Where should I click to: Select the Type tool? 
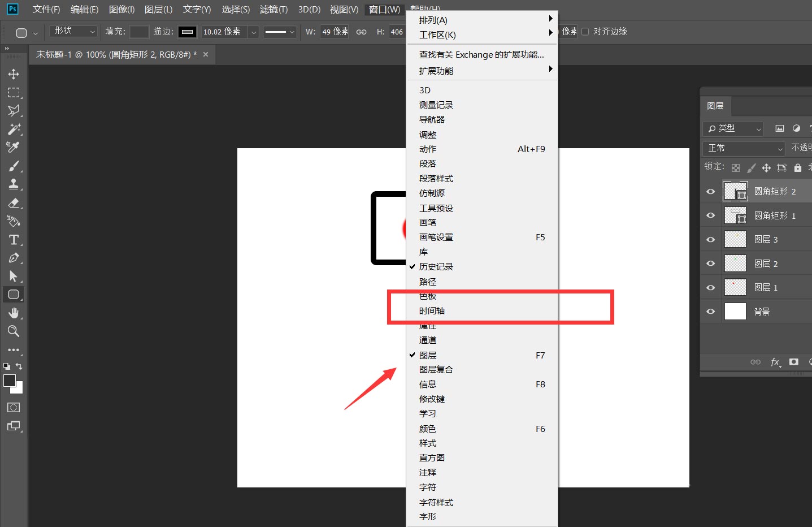coord(14,239)
